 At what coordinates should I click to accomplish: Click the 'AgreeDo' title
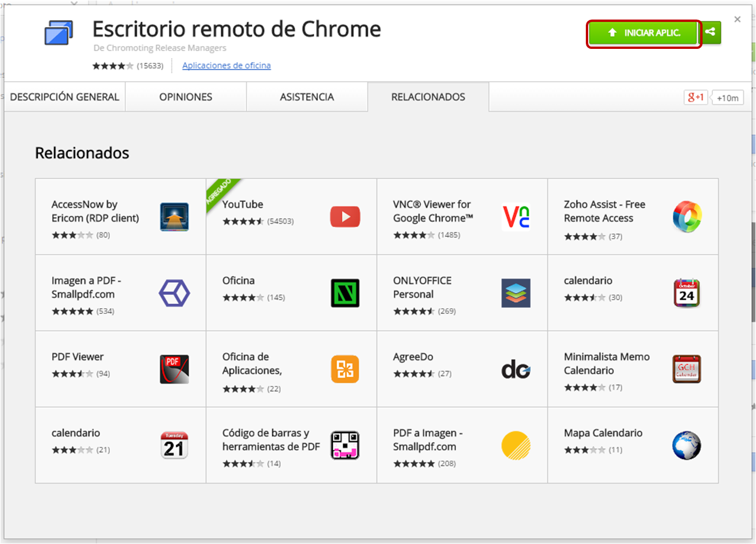413,357
